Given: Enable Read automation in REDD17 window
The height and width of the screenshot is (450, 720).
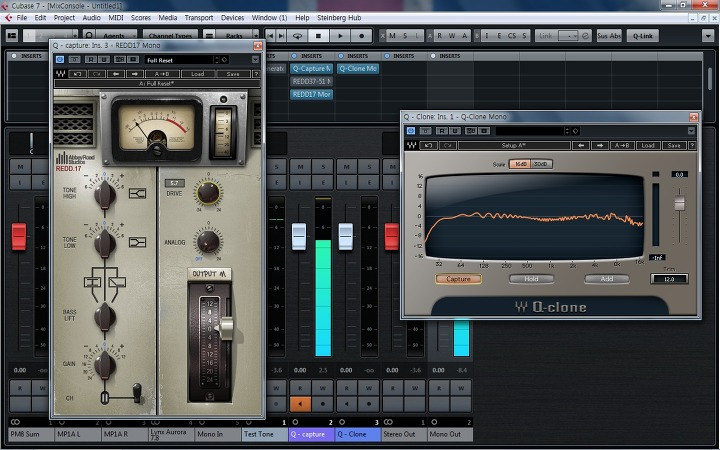Looking at the screenshot, I should [x=91, y=60].
